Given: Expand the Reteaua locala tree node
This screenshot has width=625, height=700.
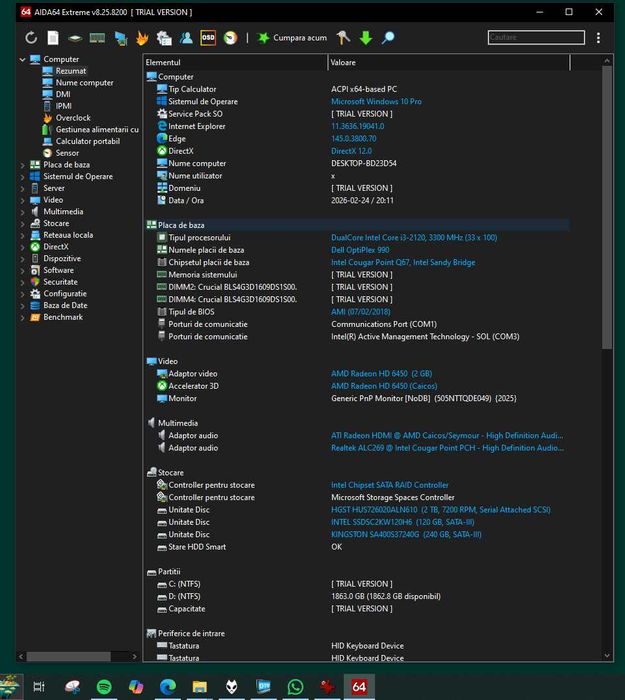Looking at the screenshot, I should [x=22, y=235].
